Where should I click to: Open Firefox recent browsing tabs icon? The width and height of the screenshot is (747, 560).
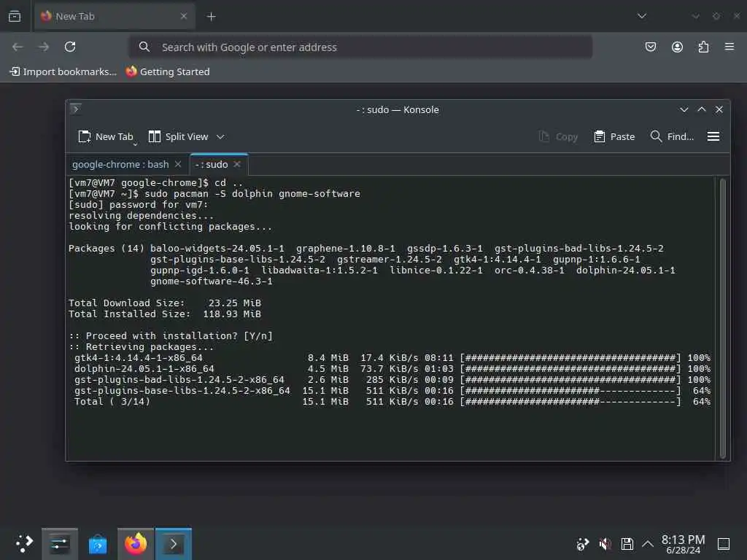coord(15,16)
